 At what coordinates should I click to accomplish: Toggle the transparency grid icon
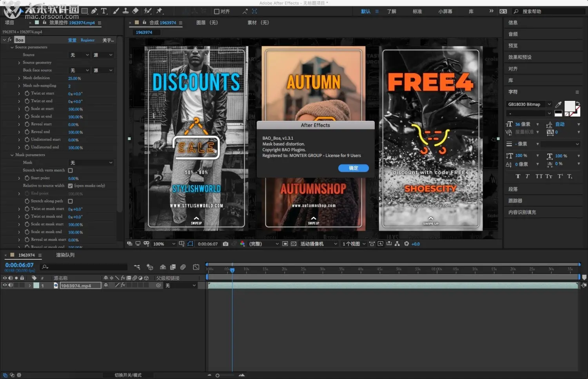tap(293, 244)
